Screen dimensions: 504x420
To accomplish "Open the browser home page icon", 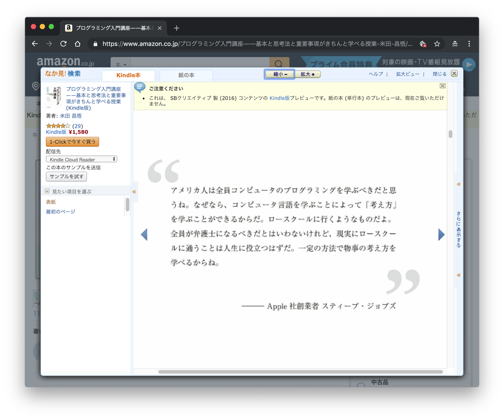I will [x=78, y=44].
